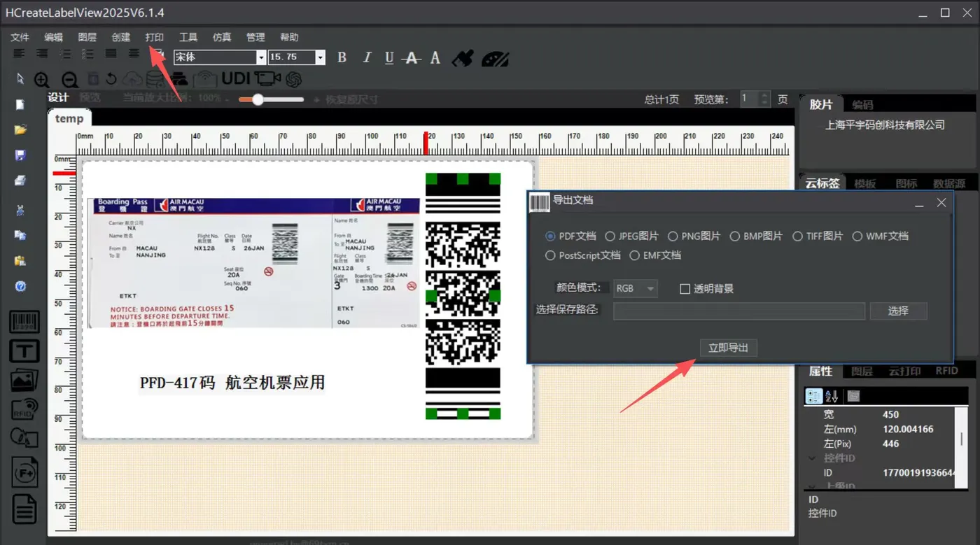
Task: Zoom in with magnifier plus icon
Action: click(x=42, y=80)
